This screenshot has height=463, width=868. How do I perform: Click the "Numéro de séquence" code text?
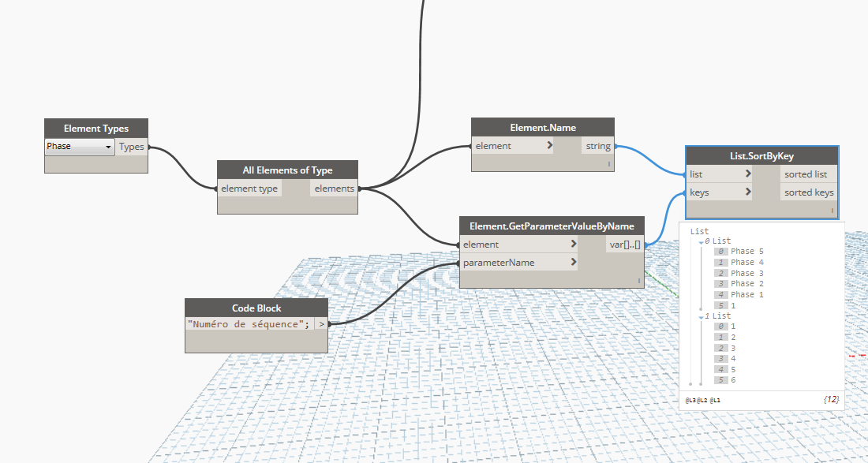click(x=249, y=323)
